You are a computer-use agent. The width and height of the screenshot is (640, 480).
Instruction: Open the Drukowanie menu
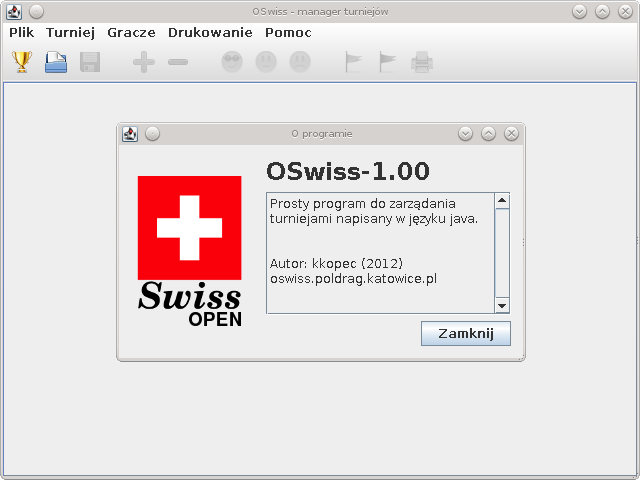210,33
